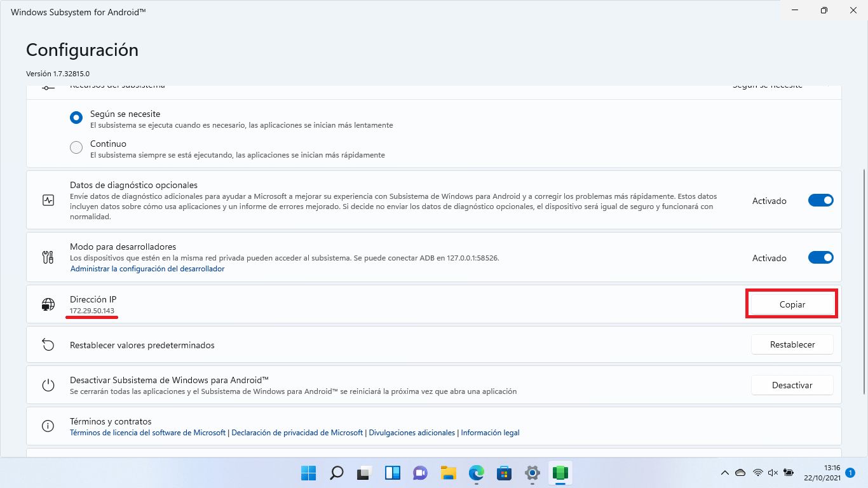The height and width of the screenshot is (488, 868).
Task: Open 'Términos de licencia del software de Microsoft'
Action: pyautogui.click(x=148, y=433)
